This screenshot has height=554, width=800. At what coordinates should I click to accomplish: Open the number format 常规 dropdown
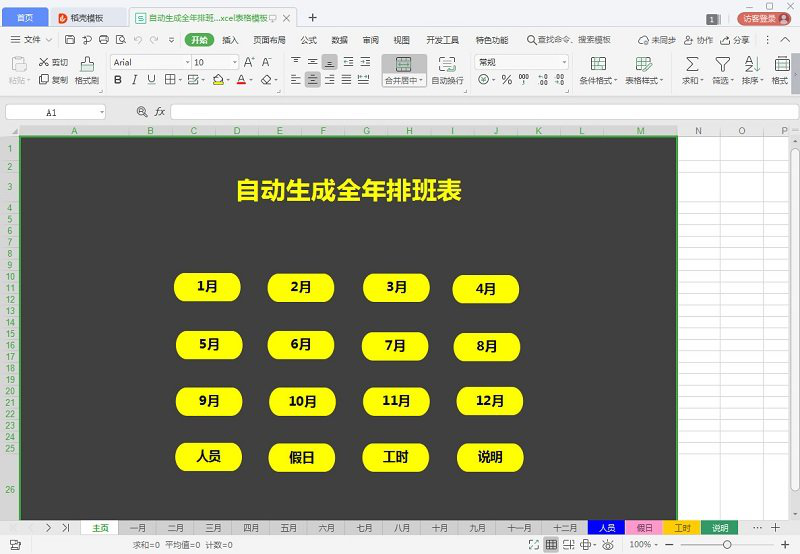coord(564,62)
